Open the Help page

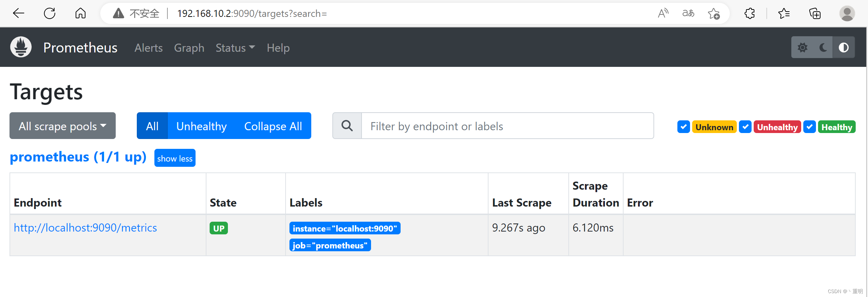click(278, 48)
